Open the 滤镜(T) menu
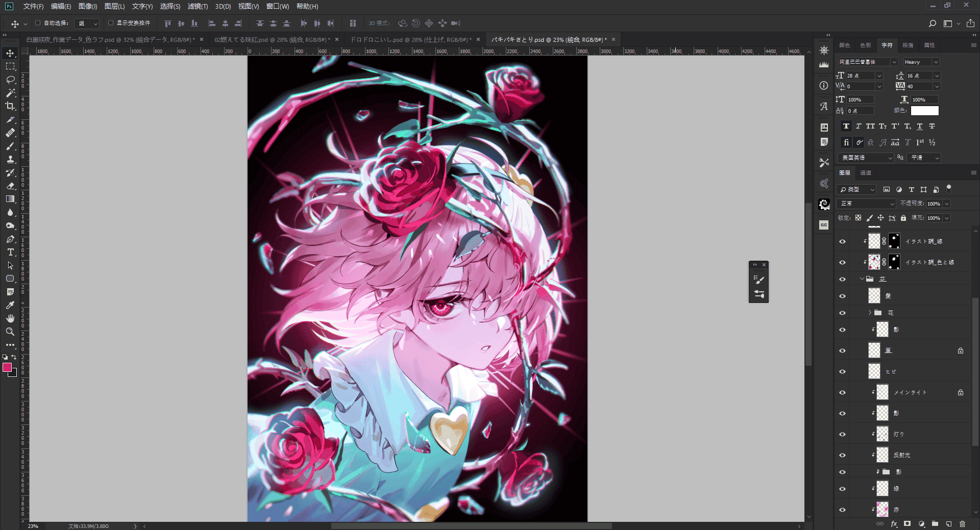Image resolution: width=980 pixels, height=530 pixels. 198,6
